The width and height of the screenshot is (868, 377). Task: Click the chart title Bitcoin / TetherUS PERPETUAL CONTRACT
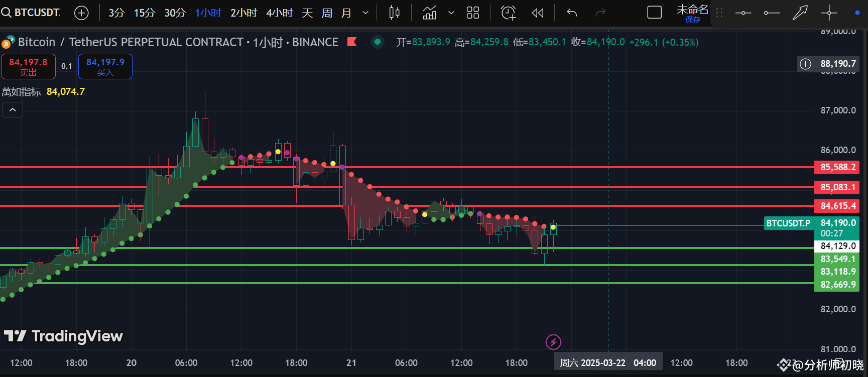131,42
